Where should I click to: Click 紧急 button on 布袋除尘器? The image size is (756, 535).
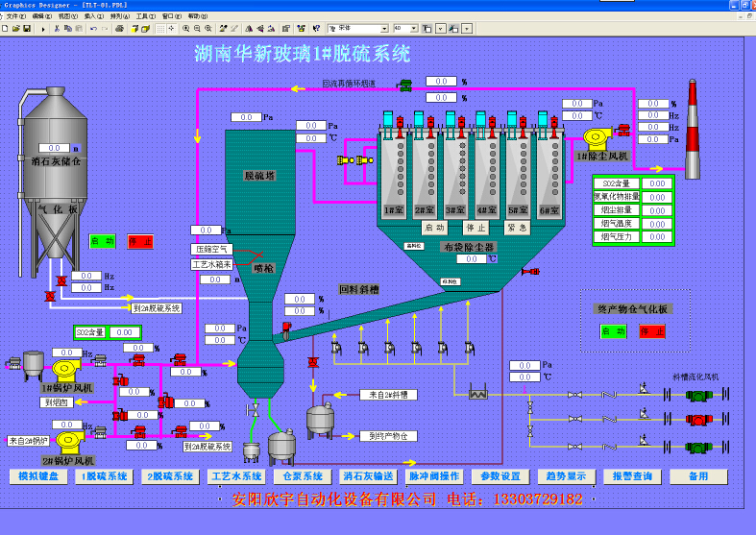(x=518, y=227)
